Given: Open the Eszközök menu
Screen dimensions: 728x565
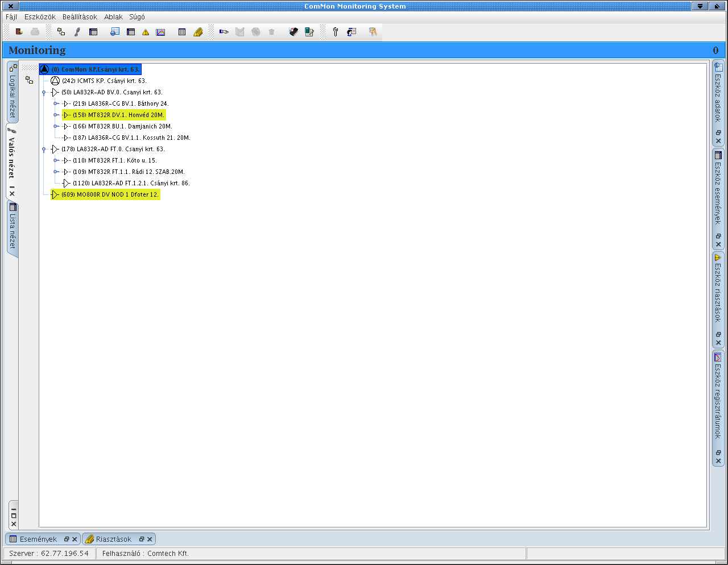Looking at the screenshot, I should click(x=40, y=17).
